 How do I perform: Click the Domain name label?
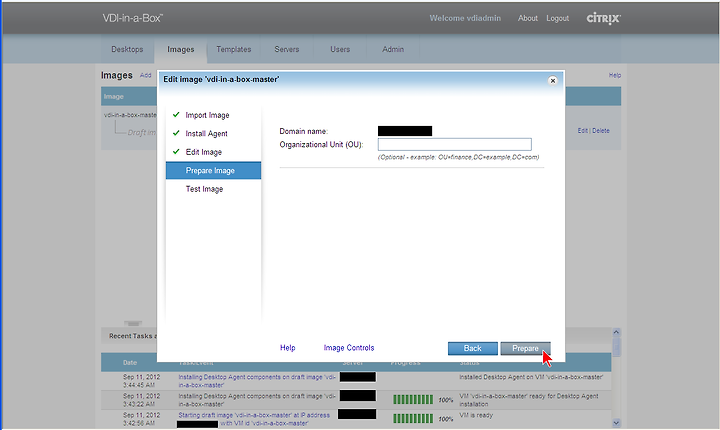click(x=304, y=131)
